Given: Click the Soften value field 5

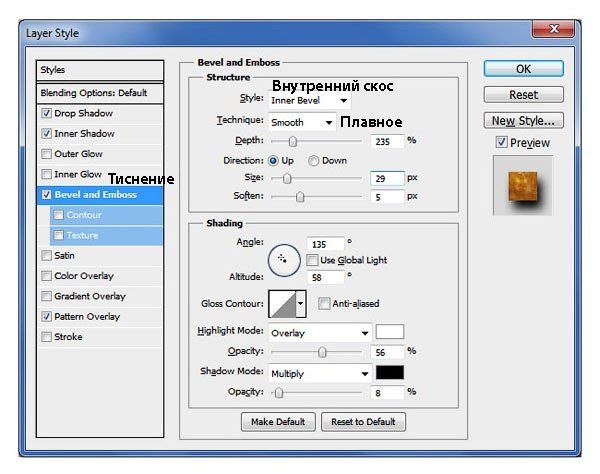Looking at the screenshot, I should (387, 197).
